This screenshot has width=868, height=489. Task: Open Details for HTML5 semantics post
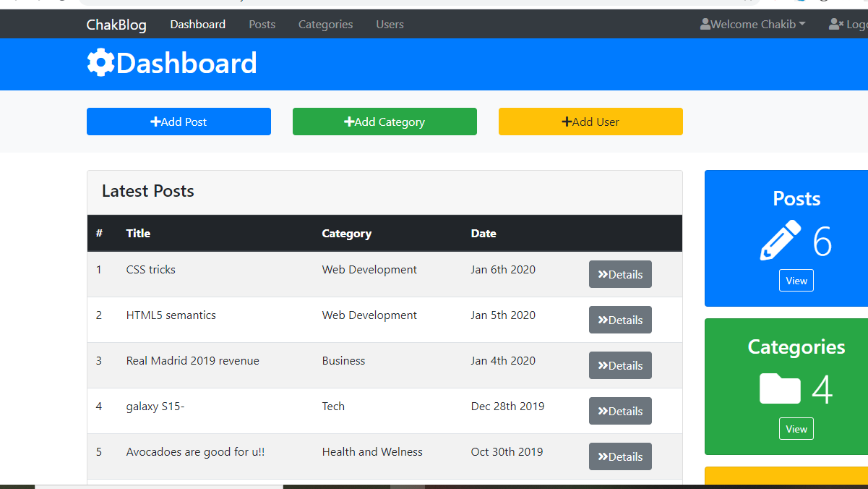point(620,320)
